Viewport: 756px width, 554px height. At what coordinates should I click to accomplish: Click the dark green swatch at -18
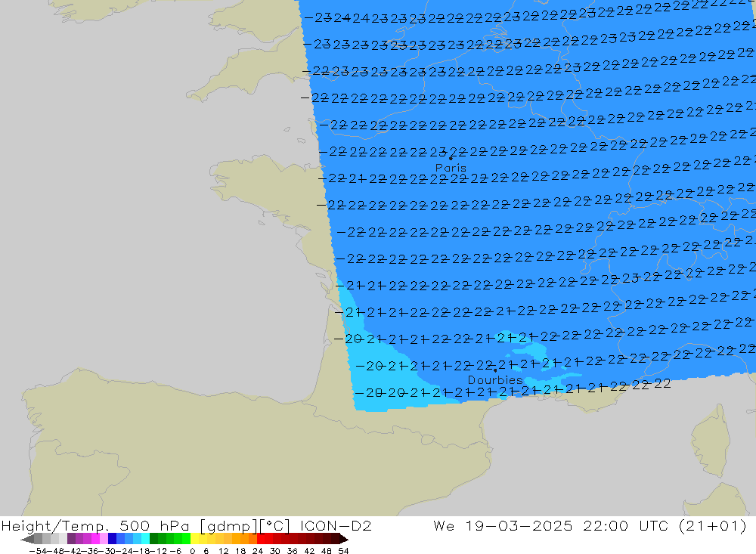pos(153,539)
